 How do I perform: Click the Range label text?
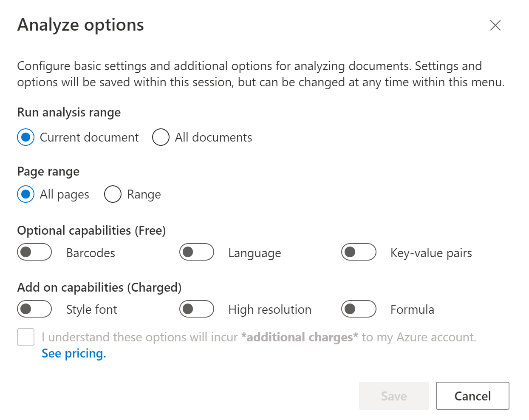(x=144, y=195)
